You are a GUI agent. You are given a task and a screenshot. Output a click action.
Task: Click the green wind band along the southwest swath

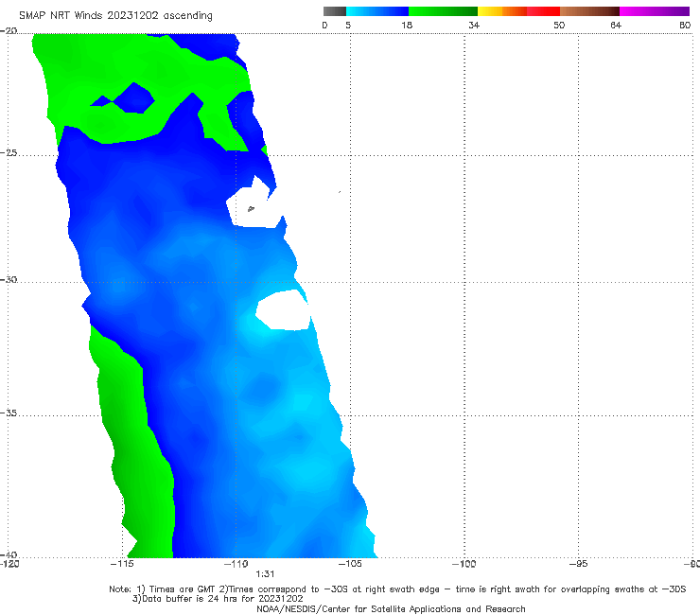[x=134, y=447]
